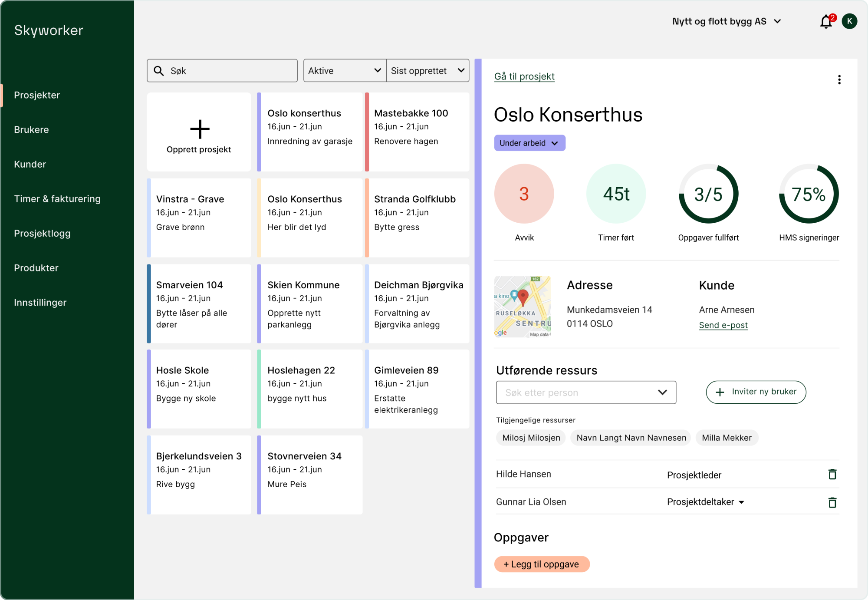Image resolution: width=868 pixels, height=600 pixels.
Task: Select resource chip Milla Mekker
Action: pos(727,438)
